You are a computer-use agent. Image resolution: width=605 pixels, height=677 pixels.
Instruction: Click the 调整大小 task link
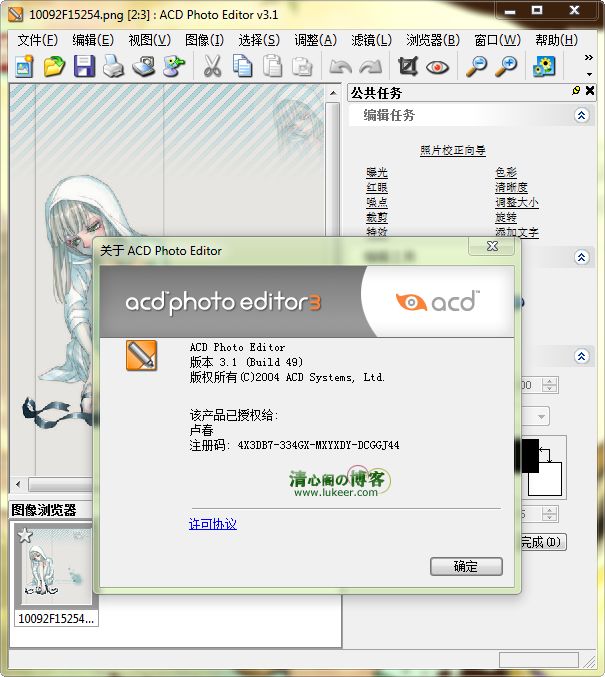coord(517,202)
